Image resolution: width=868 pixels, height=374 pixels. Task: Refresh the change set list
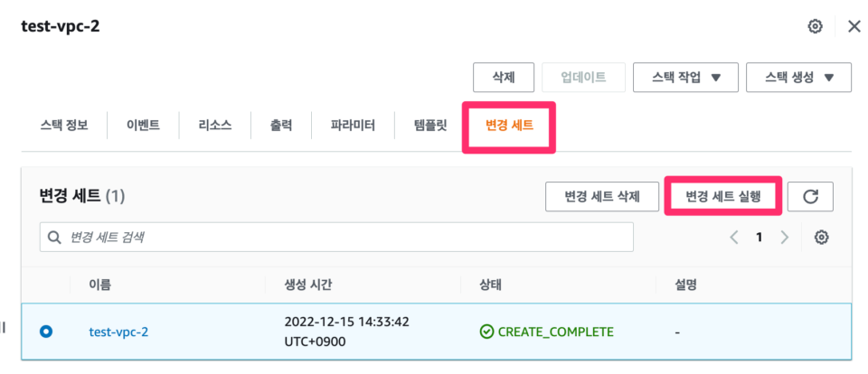[810, 196]
